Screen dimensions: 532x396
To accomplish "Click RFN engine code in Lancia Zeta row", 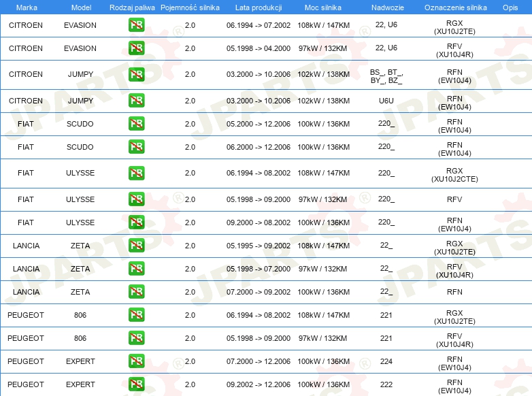I will click(x=454, y=292).
